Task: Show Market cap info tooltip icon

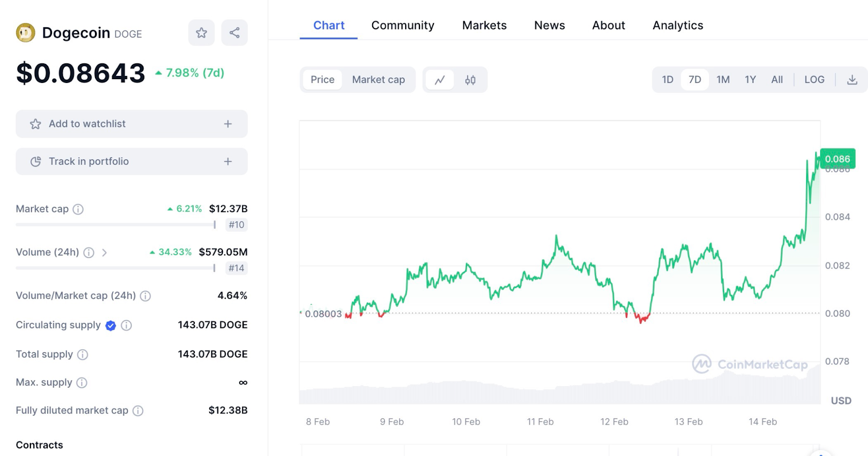Action: coord(78,209)
